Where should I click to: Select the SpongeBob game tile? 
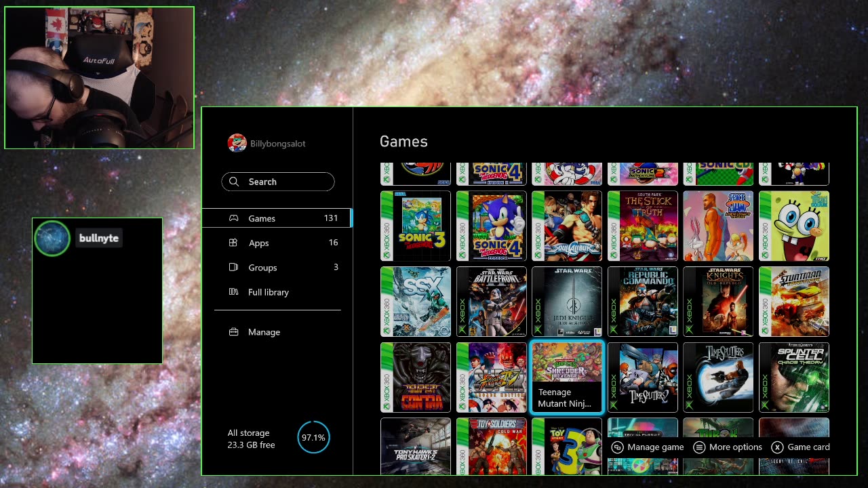(794, 226)
